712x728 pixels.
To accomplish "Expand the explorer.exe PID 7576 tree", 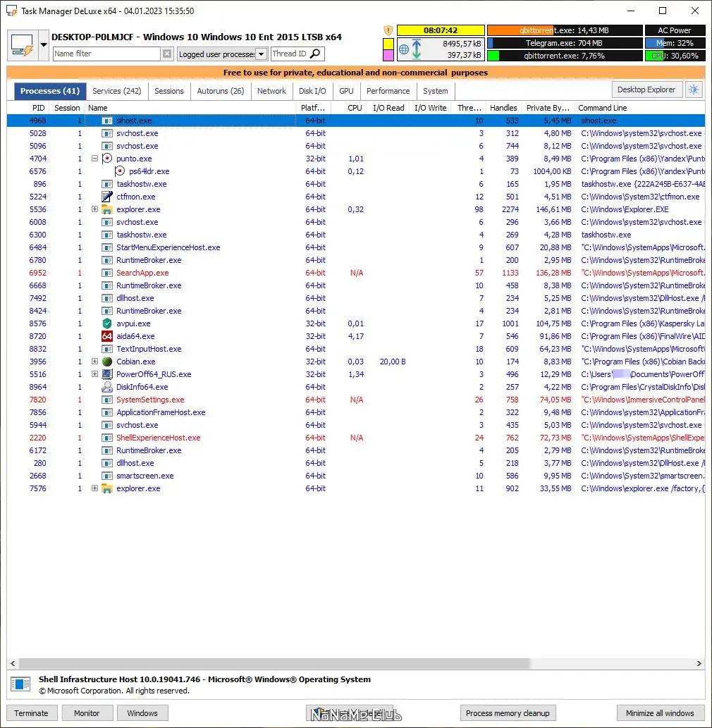I will click(94, 488).
